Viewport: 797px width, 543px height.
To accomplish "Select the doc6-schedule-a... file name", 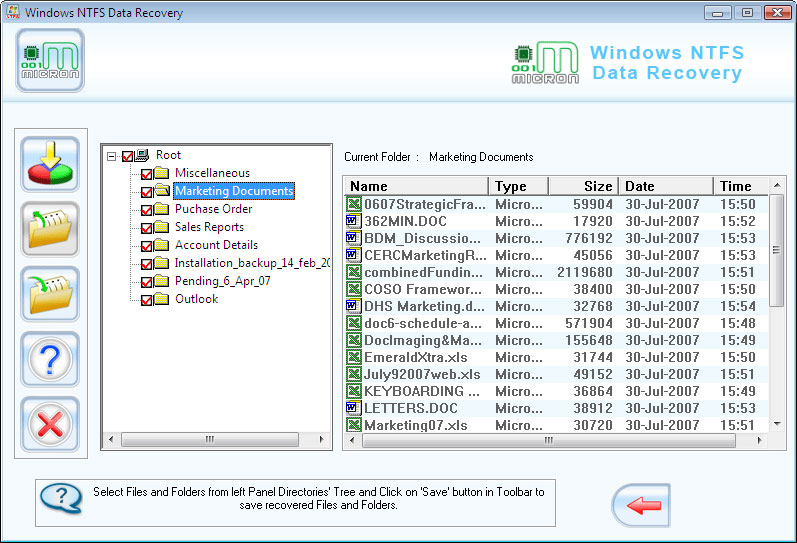I will point(423,323).
